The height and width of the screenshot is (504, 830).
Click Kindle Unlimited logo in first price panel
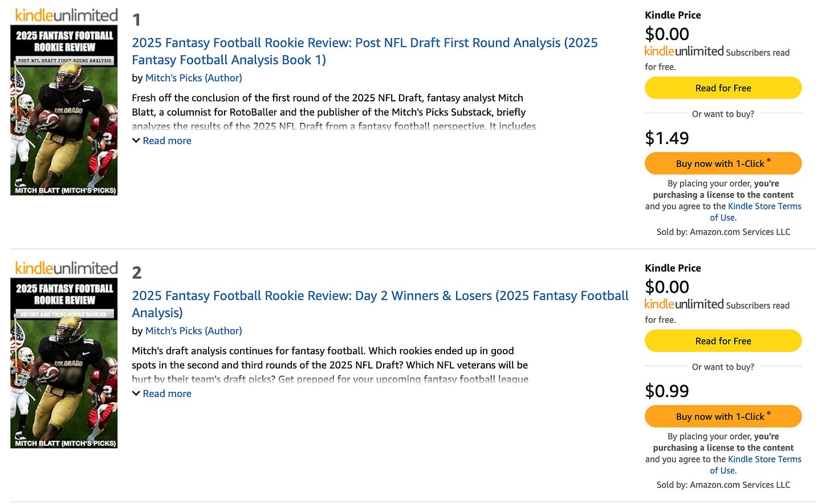tap(683, 51)
